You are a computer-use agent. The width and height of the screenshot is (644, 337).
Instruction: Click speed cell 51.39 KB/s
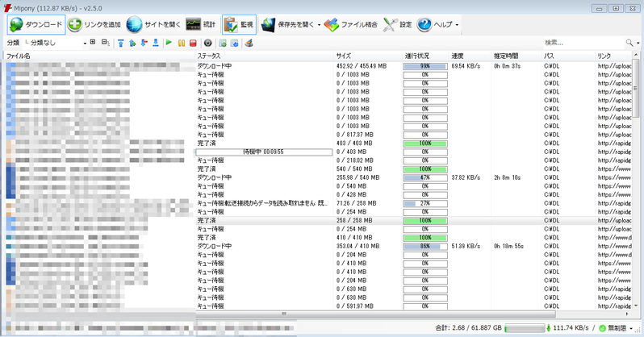pyautogui.click(x=466, y=246)
